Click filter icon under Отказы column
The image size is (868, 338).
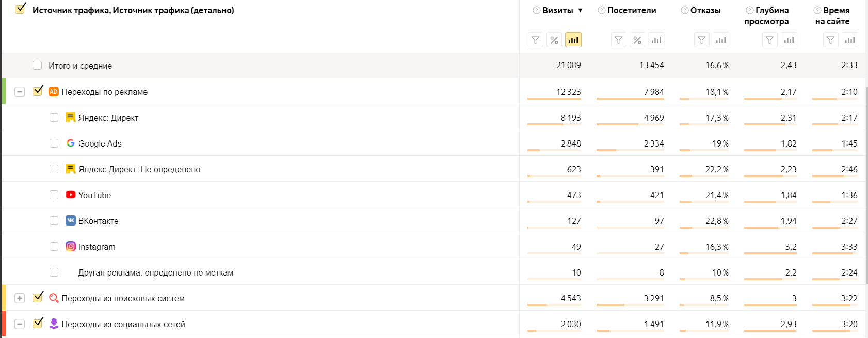[701, 40]
